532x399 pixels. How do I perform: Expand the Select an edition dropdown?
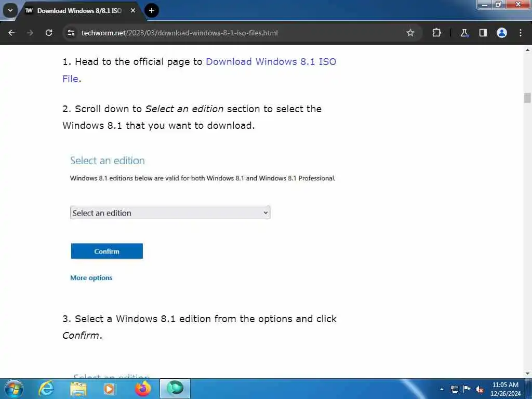click(x=170, y=212)
